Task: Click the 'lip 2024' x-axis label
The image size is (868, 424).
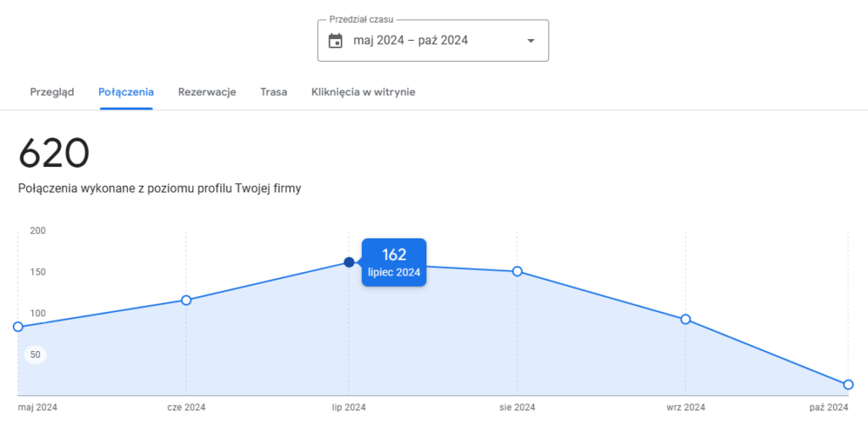Action: coord(349,408)
